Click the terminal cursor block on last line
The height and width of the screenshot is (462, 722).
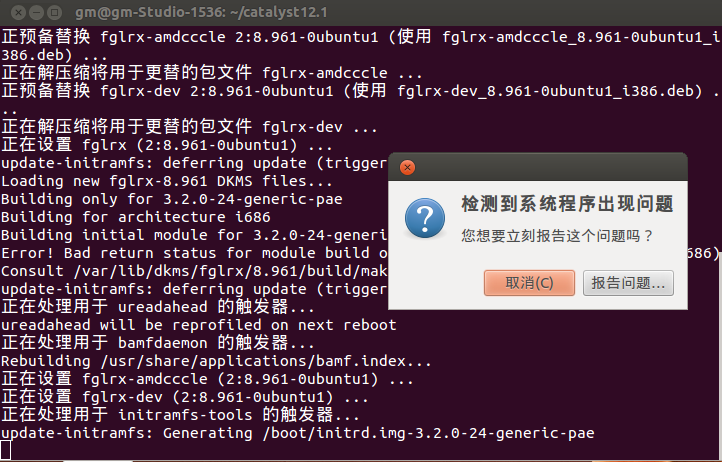coord(6,450)
